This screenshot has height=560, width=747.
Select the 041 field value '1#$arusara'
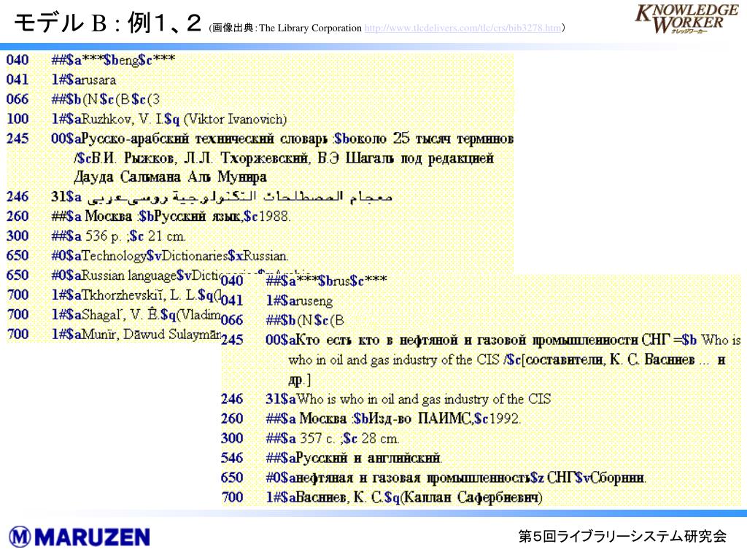(84, 79)
